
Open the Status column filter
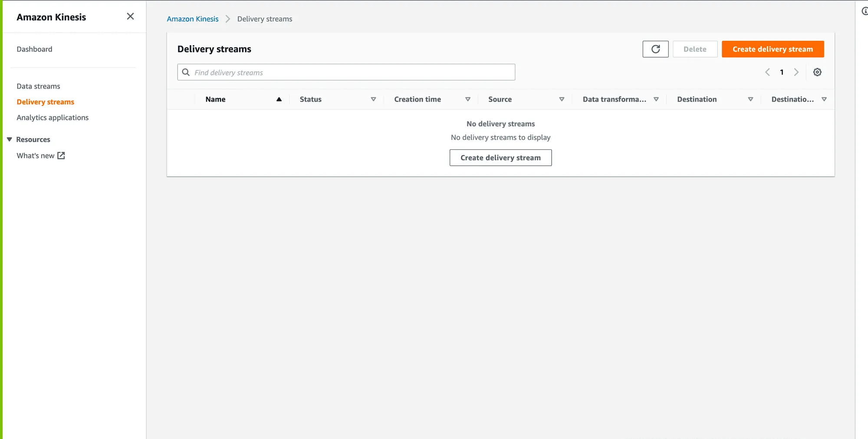tap(374, 99)
